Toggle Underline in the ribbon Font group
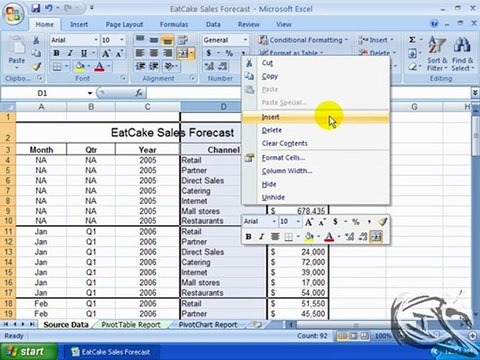Screen dimensions: 480x360 tap(84, 53)
